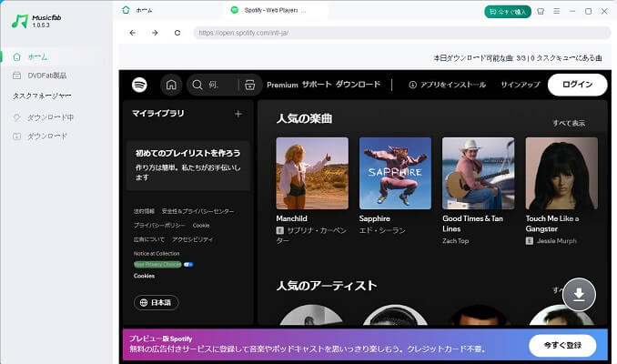Open the Premium link
The height and width of the screenshot is (364, 617).
(282, 85)
